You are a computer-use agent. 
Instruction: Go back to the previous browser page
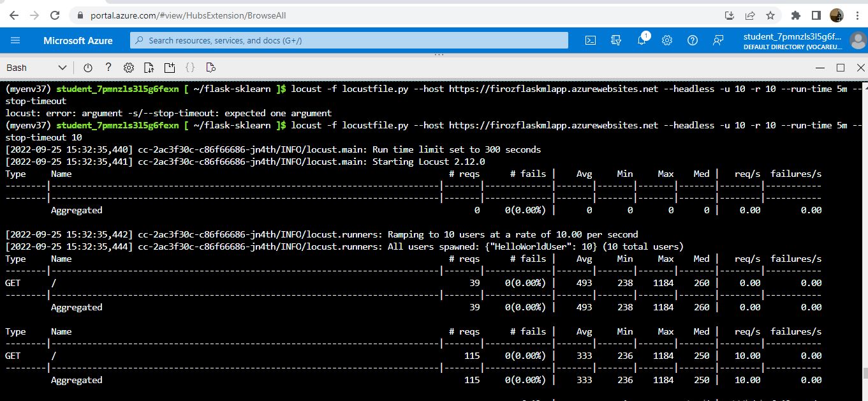coord(14,15)
